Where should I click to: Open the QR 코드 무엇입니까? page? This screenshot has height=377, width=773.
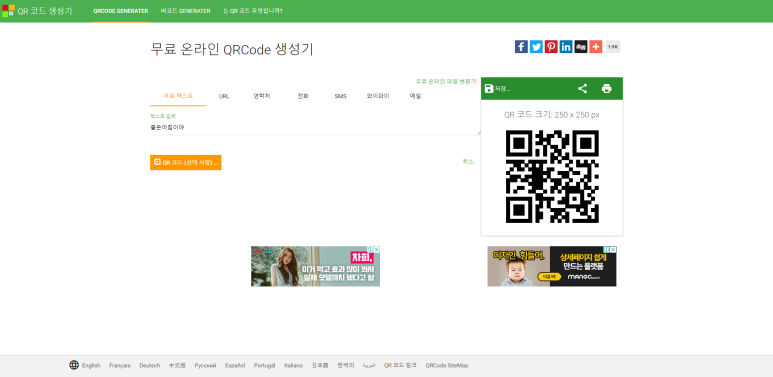click(x=253, y=11)
